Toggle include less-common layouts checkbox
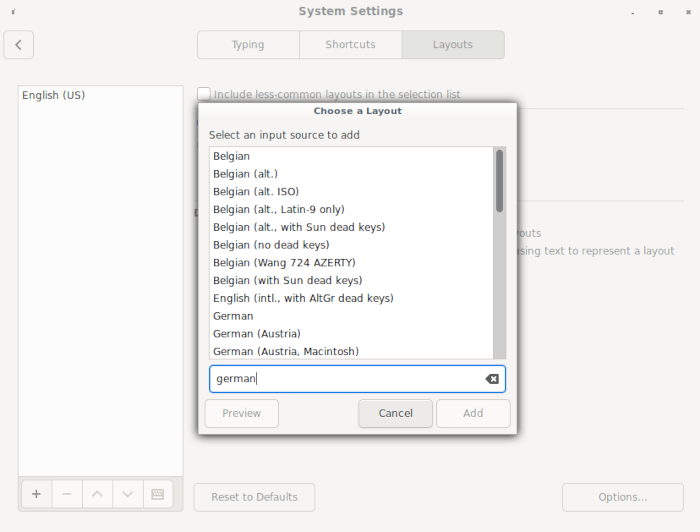This screenshot has height=532, width=700. pos(204,94)
